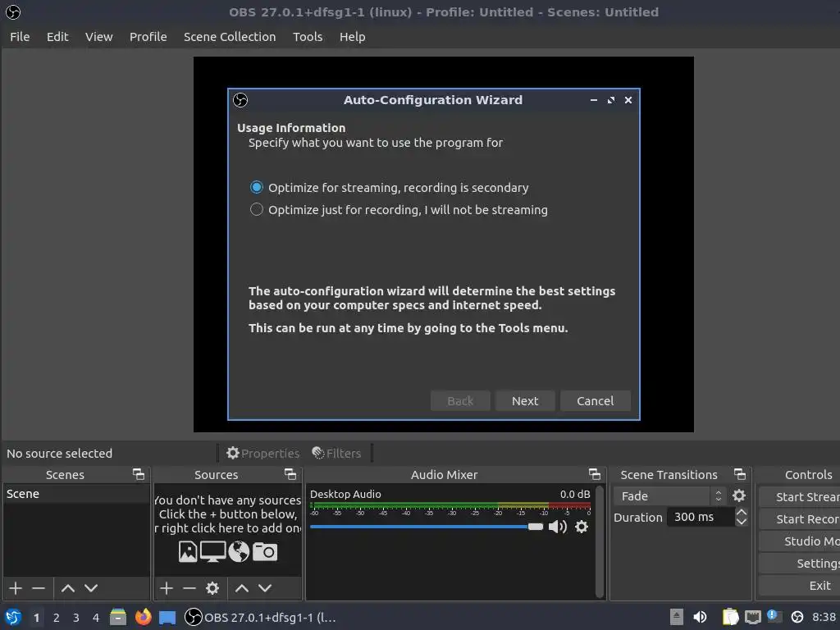840x630 pixels.
Task: Add a new source with plus icon
Action: pos(167,588)
